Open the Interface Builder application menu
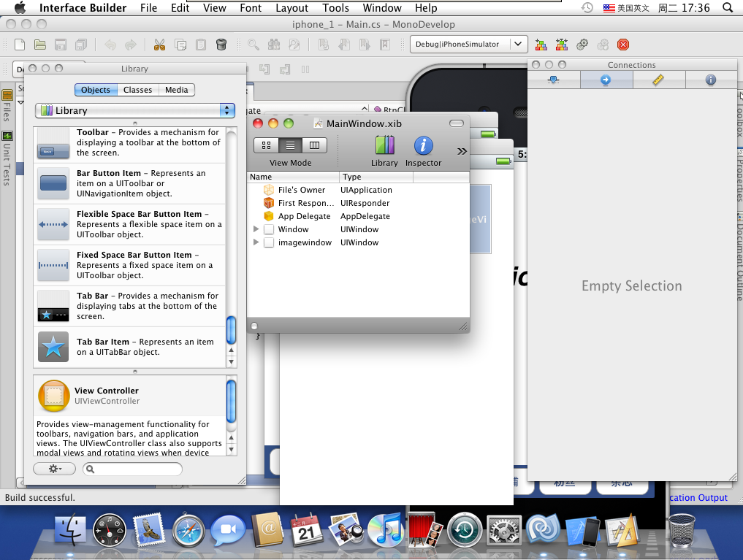The width and height of the screenshot is (743, 560). point(83,7)
